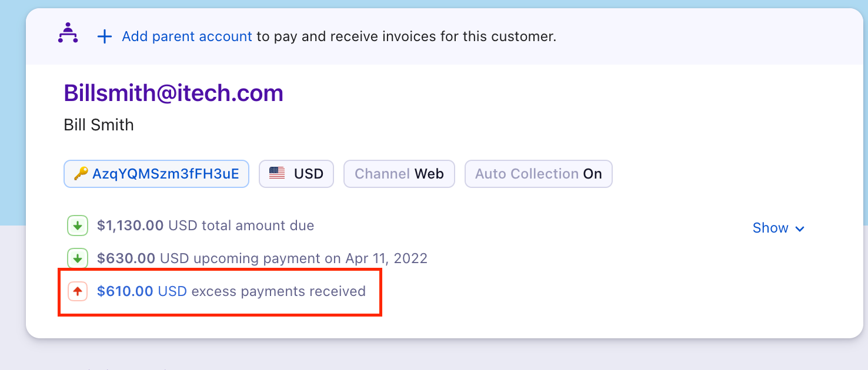The width and height of the screenshot is (868, 370).
Task: Click the account hierarchy icon
Action: click(68, 33)
